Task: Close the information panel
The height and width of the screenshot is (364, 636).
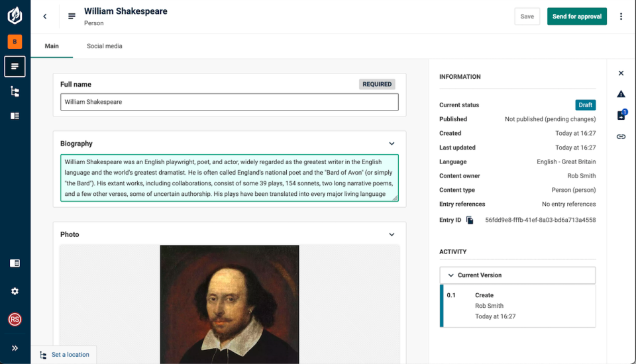Action: tap(621, 73)
